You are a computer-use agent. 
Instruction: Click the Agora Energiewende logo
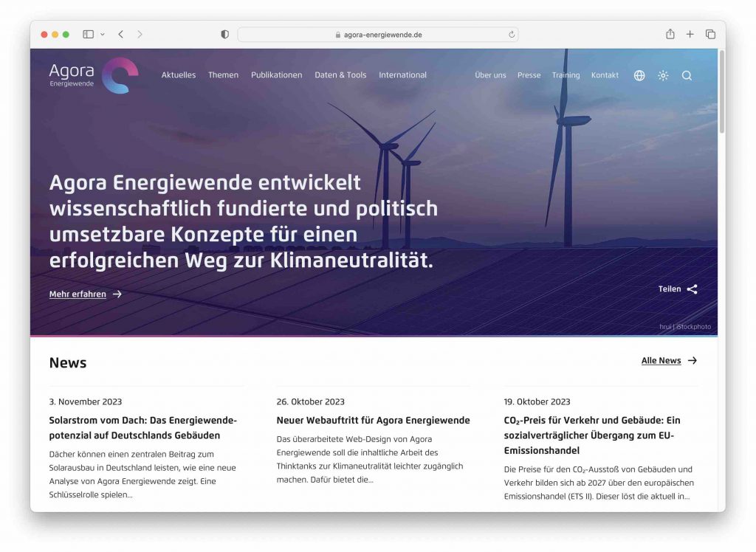click(94, 75)
